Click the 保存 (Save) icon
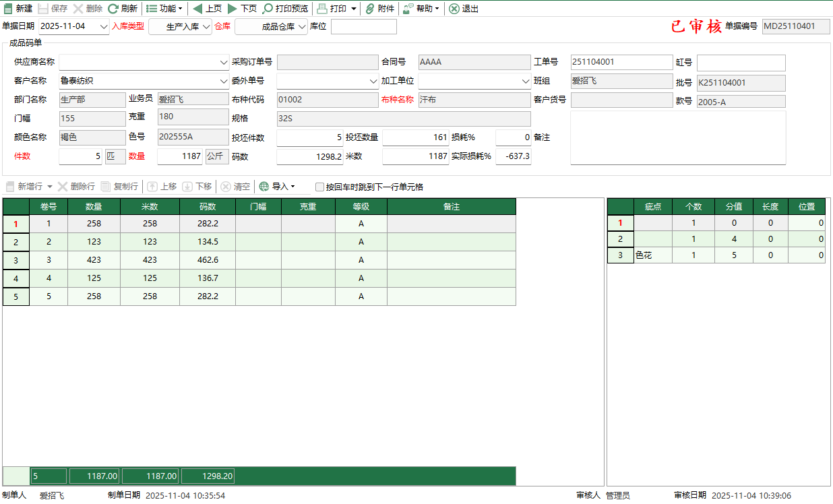833x504 pixels. 51,9
